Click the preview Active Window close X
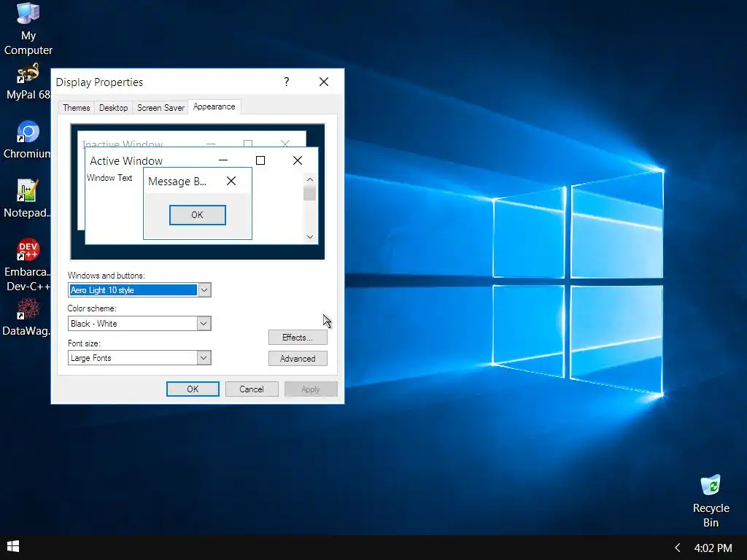 [298, 160]
